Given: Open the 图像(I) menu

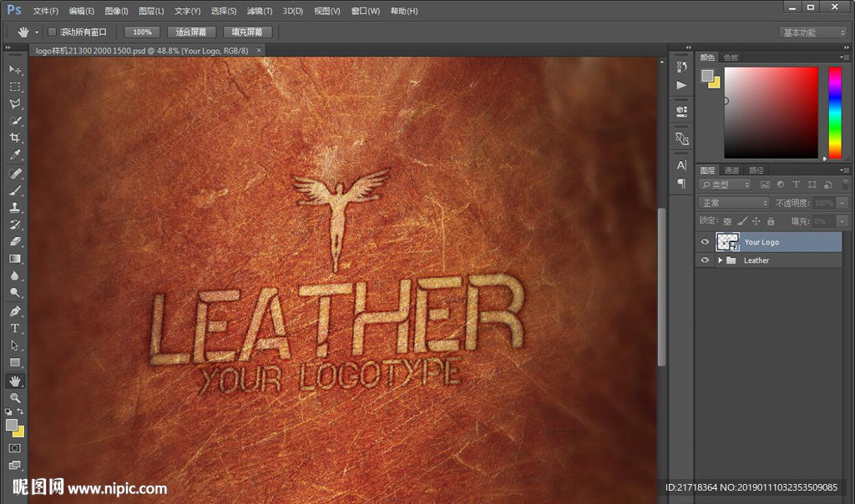Looking at the screenshot, I should pos(117,11).
